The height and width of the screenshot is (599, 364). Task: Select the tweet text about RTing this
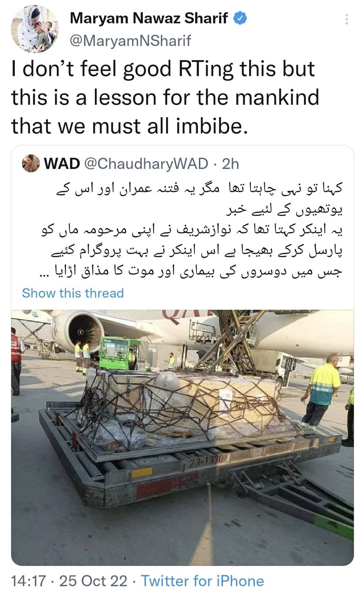(165, 98)
